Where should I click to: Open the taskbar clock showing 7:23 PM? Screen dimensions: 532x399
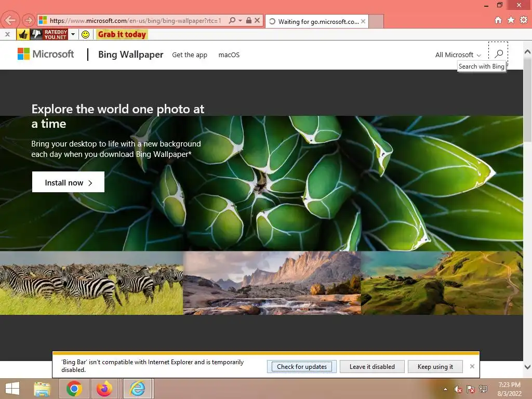[509, 389]
